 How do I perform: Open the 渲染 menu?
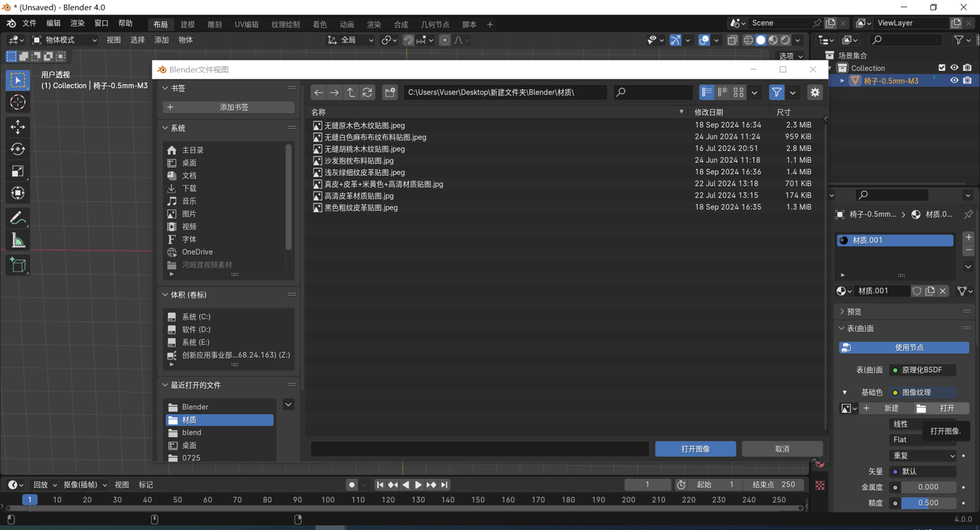[x=77, y=23]
